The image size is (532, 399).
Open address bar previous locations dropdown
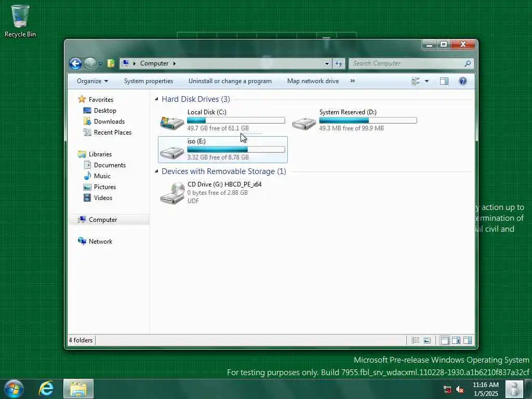(327, 63)
